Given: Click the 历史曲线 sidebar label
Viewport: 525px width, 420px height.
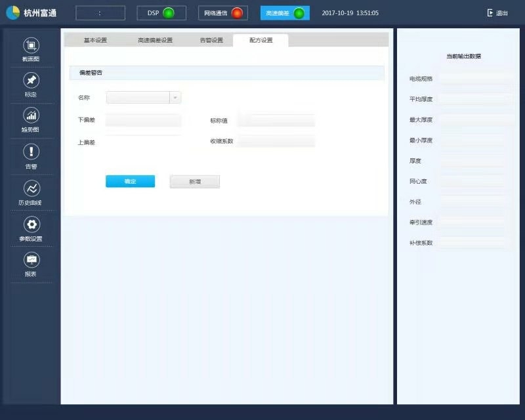Looking at the screenshot, I should point(30,203).
